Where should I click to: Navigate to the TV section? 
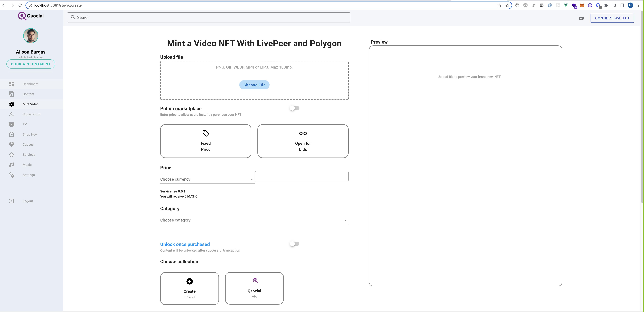pyautogui.click(x=31, y=124)
